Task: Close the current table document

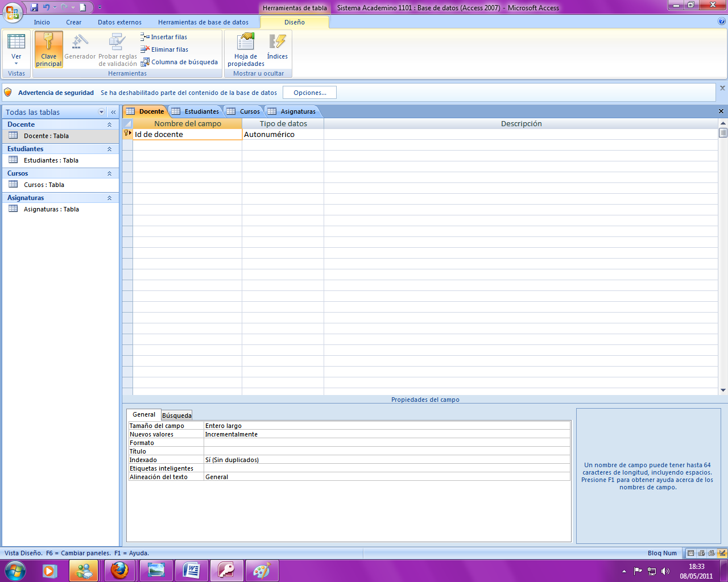Action: pos(721,111)
